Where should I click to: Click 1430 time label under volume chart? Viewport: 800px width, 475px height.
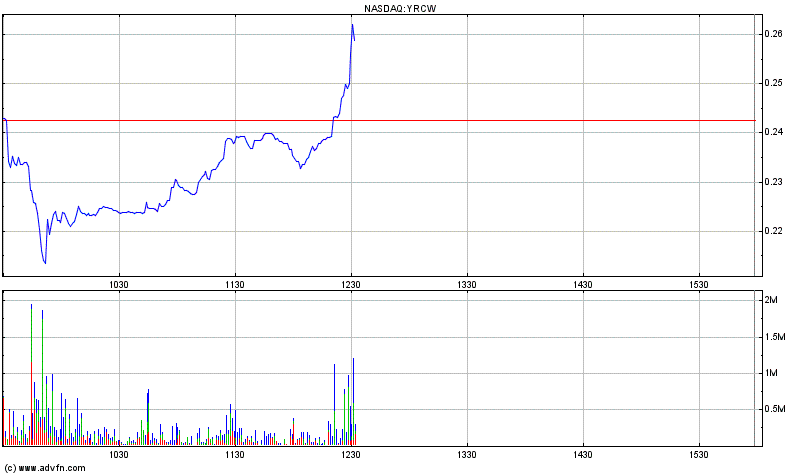tap(583, 455)
